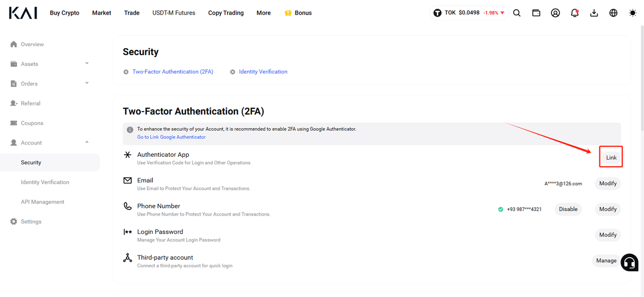This screenshot has width=644, height=297.
Task: Click Modify for Phone Number
Action: [608, 209]
